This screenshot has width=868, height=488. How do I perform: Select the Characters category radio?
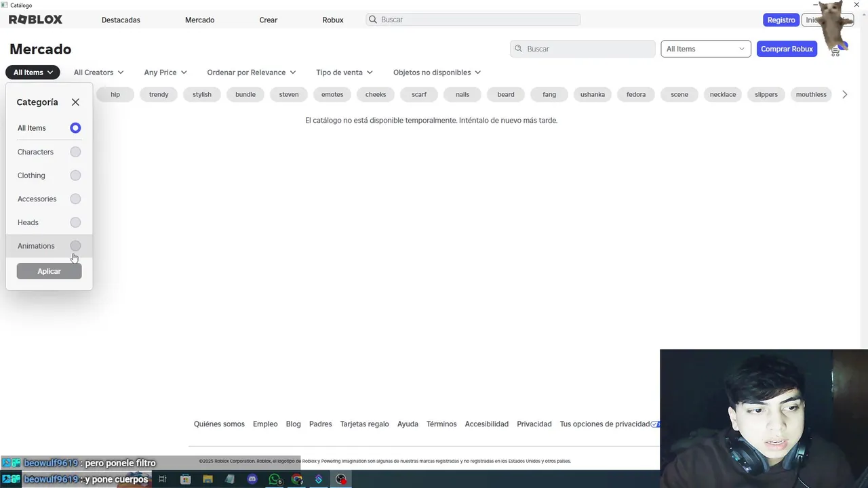(x=75, y=152)
